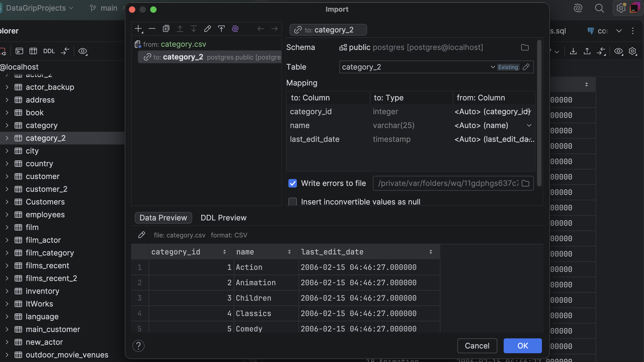Expand the film_actor table node

coord(7,240)
